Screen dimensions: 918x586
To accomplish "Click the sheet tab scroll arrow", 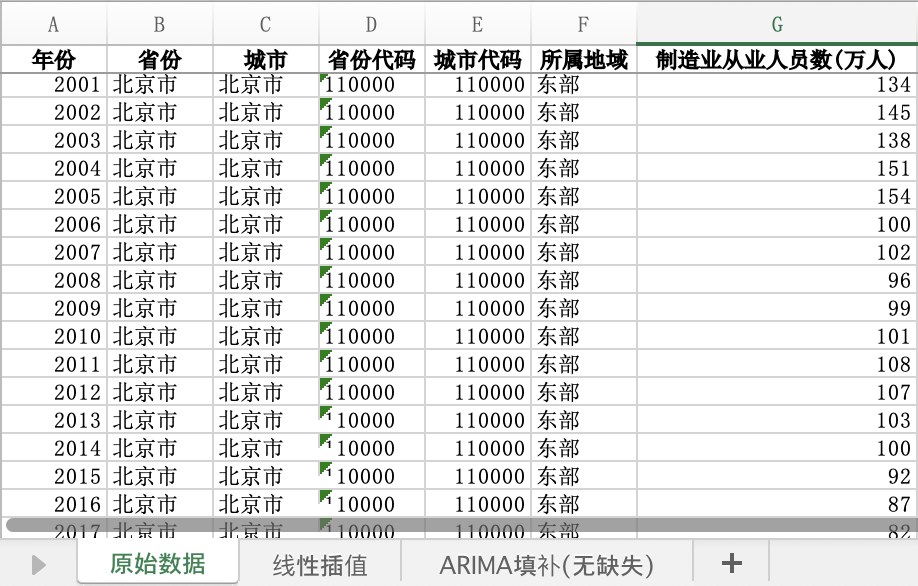I will 39,565.
